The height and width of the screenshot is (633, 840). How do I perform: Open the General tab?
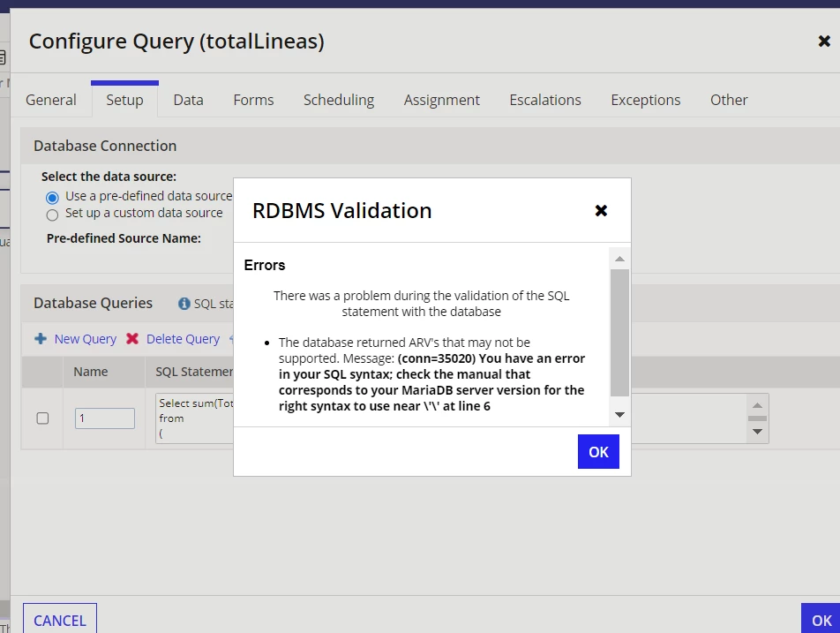pos(51,100)
